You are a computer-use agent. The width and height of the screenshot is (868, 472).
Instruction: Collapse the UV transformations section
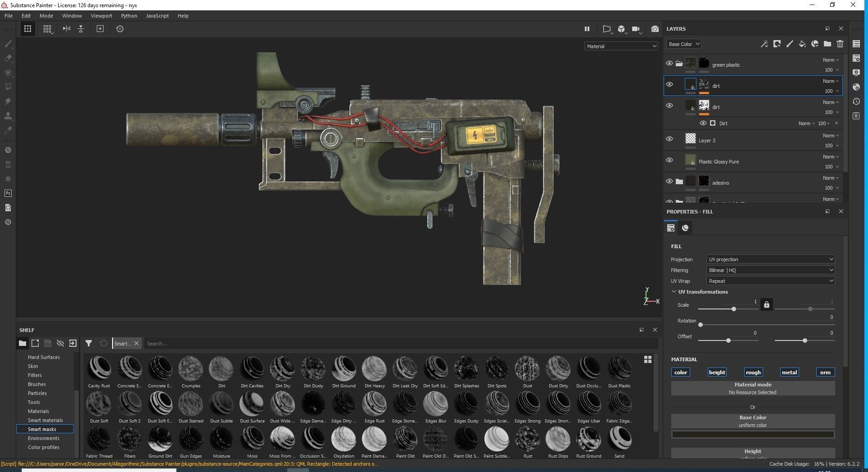coord(674,291)
